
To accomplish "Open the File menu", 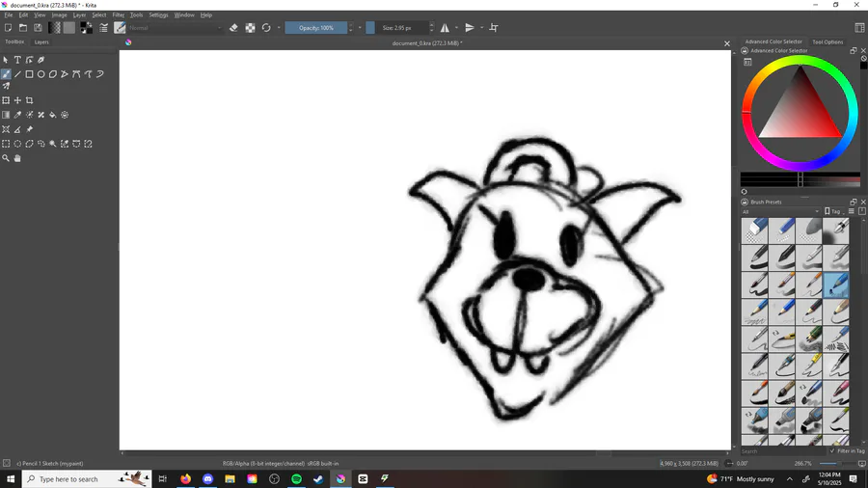I will point(9,14).
